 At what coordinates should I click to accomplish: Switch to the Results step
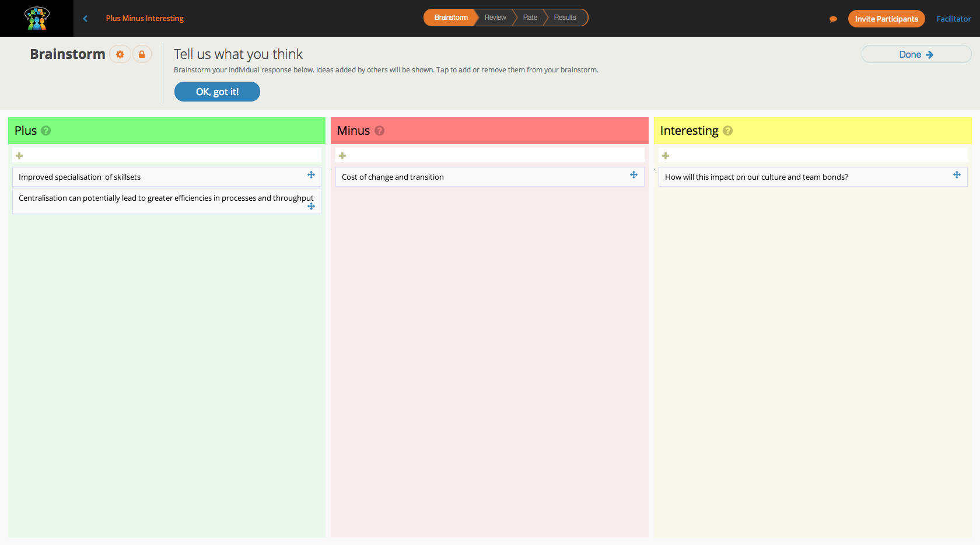tap(565, 18)
